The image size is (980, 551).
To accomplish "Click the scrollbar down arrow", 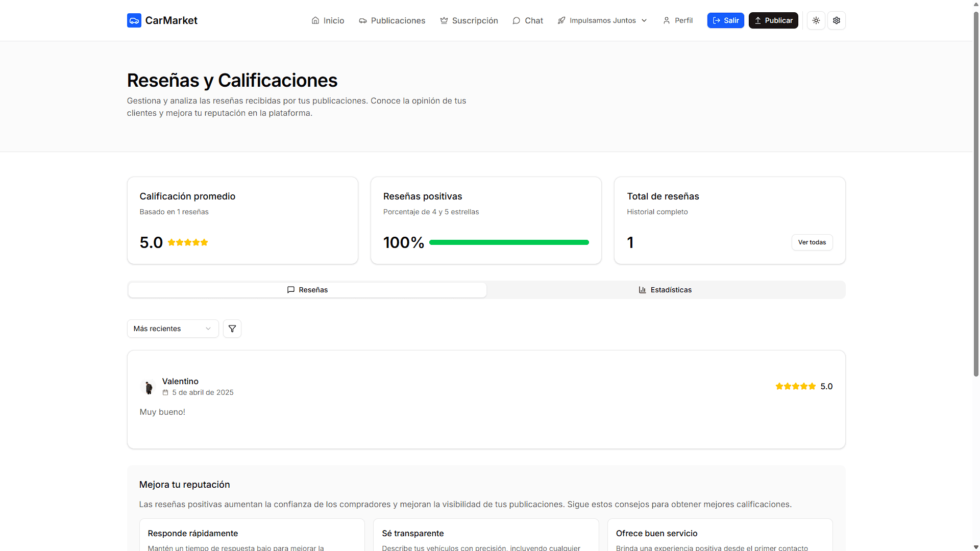I will point(976,547).
